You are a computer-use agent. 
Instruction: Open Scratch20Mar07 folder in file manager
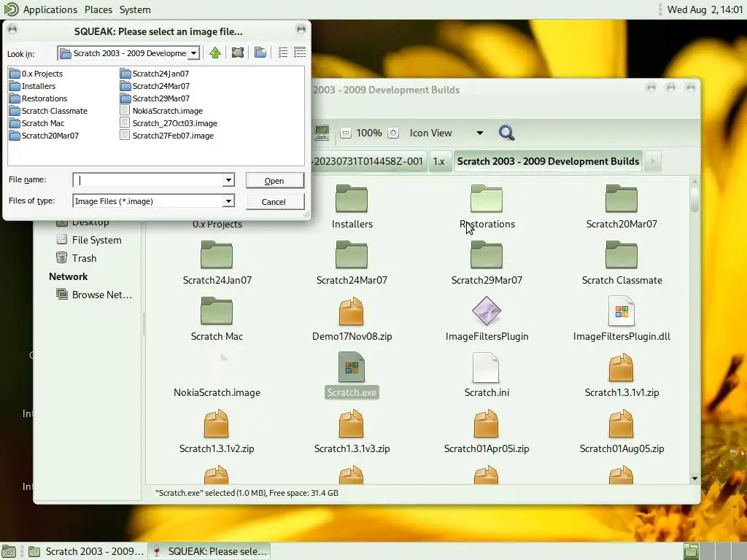[622, 206]
